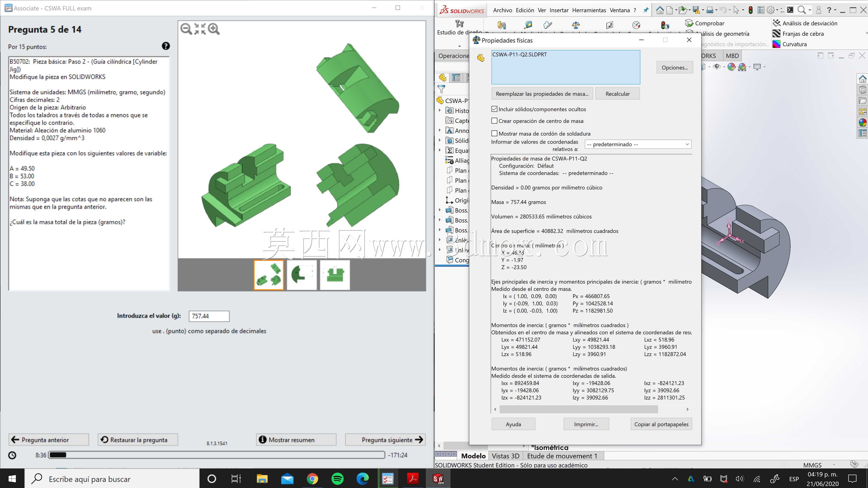868x488 pixels.
Task: Open the coordinate system predeterminado dropdown
Action: 638,144
